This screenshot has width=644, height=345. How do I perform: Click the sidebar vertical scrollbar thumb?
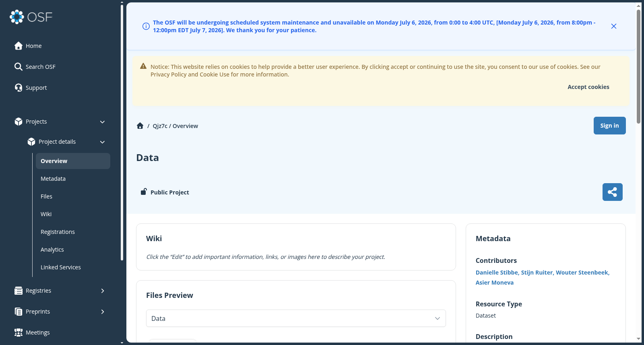(x=122, y=132)
